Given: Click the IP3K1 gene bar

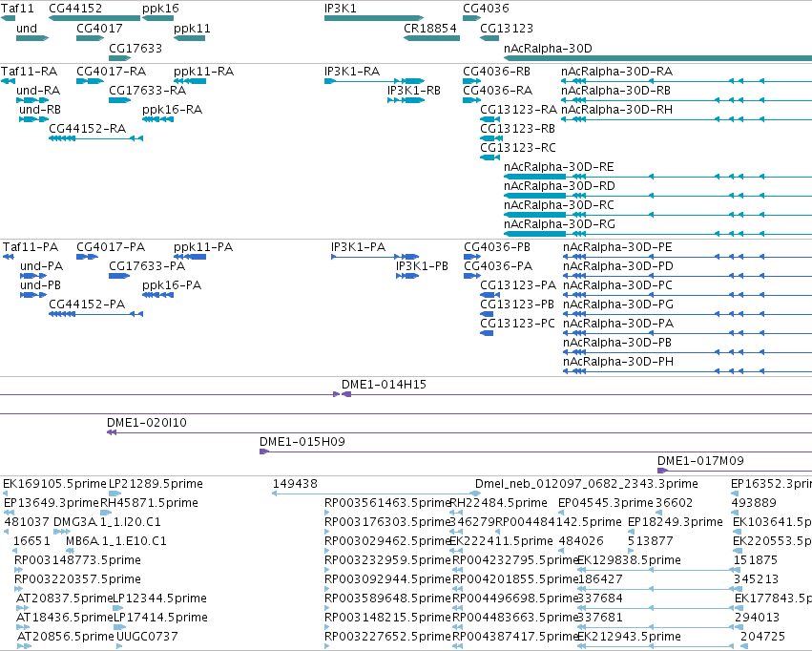Looking at the screenshot, I should coord(374,18).
